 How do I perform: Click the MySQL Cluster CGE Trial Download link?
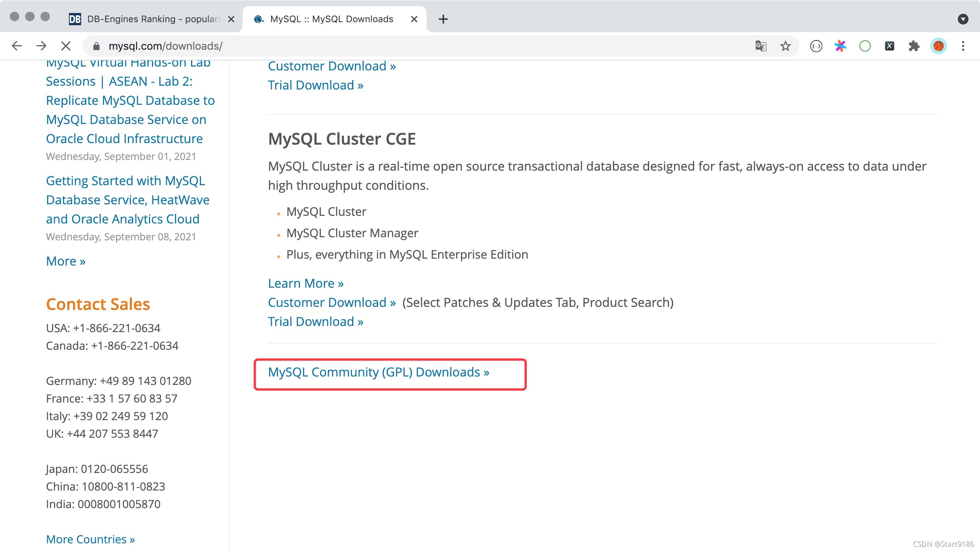(315, 321)
